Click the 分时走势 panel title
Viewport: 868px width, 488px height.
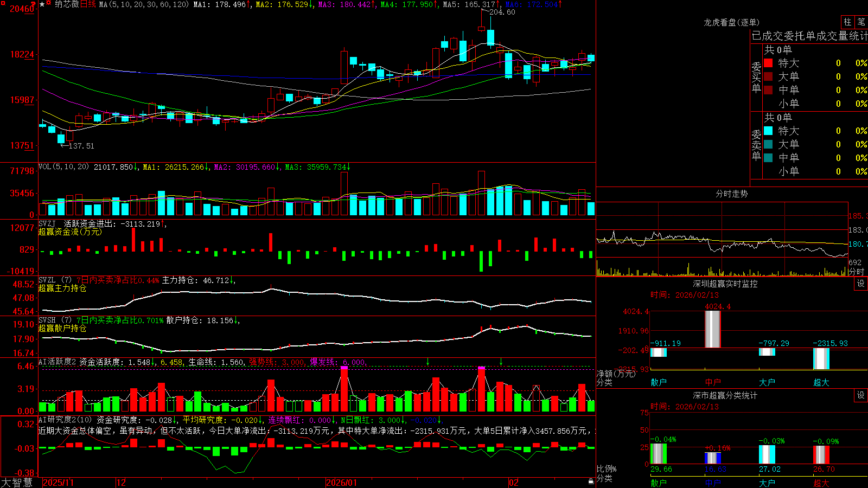click(731, 194)
